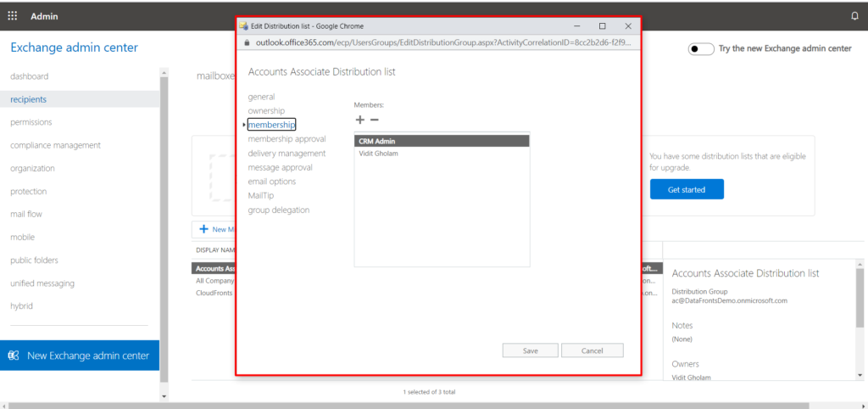Go to recipients in left navigation
Screen dimensions: 868x409
tap(28, 99)
